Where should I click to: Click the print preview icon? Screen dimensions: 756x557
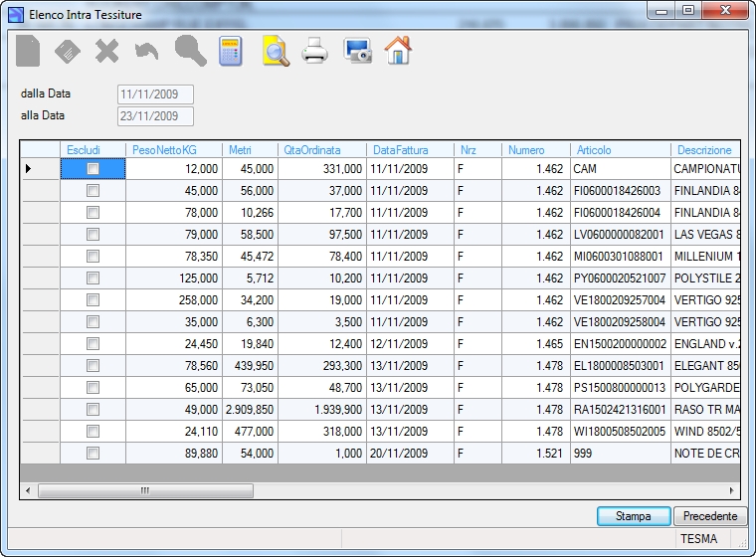point(277,51)
